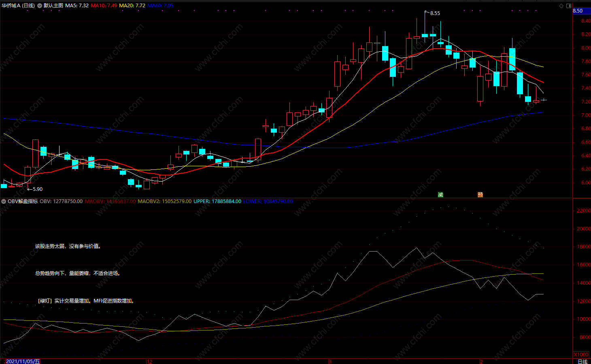Click the 8.00 price axis label
The image size is (591, 364).
coord(586,48)
